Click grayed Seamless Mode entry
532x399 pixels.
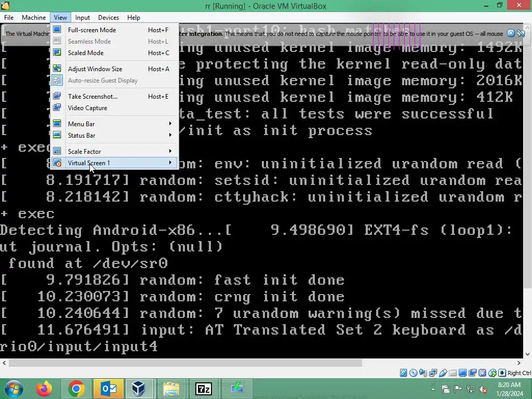114,42
